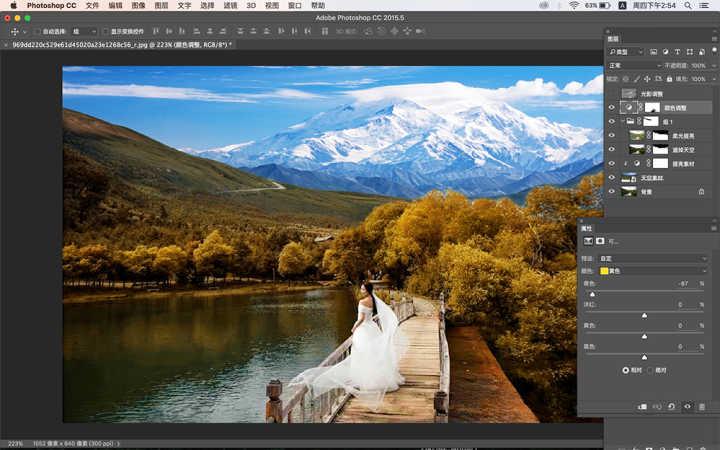Viewport: 720px width, 450px height.
Task: Hide the 背景 background layer
Action: (x=612, y=191)
